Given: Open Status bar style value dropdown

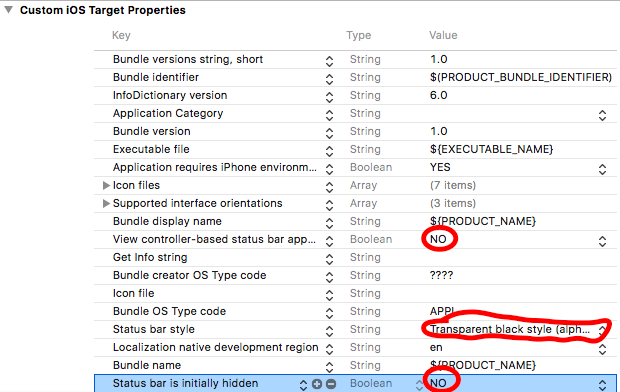Looking at the screenshot, I should click(602, 330).
